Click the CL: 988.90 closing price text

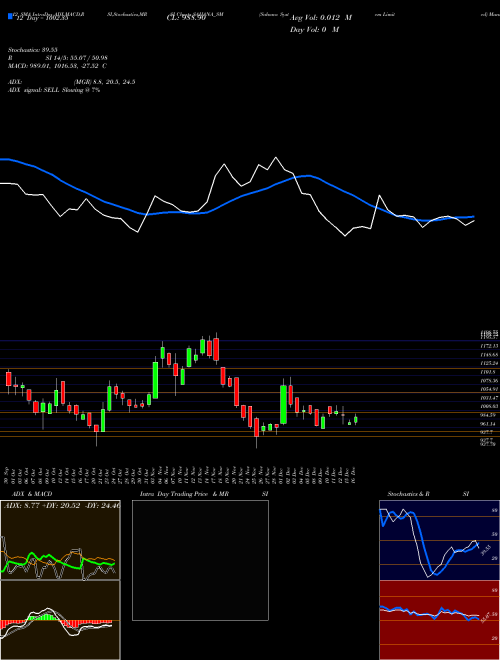(x=186, y=18)
